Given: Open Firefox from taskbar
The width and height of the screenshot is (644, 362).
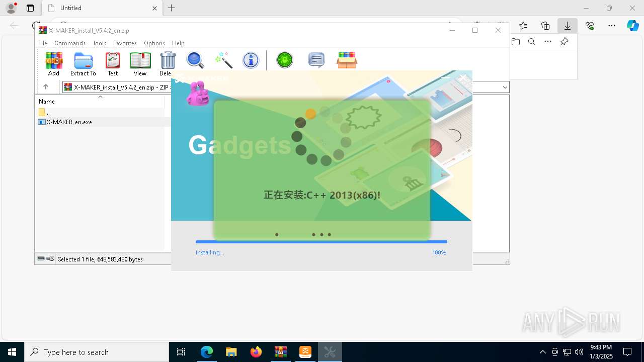Looking at the screenshot, I should pyautogui.click(x=256, y=352).
